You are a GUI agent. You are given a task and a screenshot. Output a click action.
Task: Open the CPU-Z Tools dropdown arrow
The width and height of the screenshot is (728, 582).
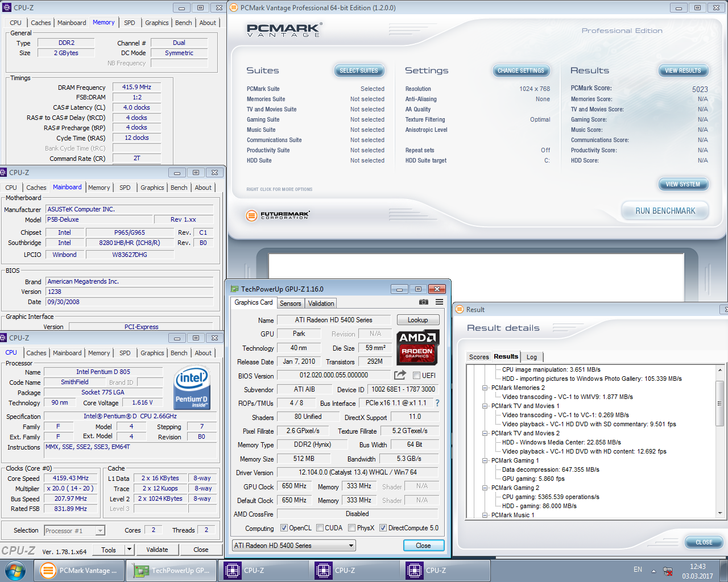pyautogui.click(x=129, y=550)
